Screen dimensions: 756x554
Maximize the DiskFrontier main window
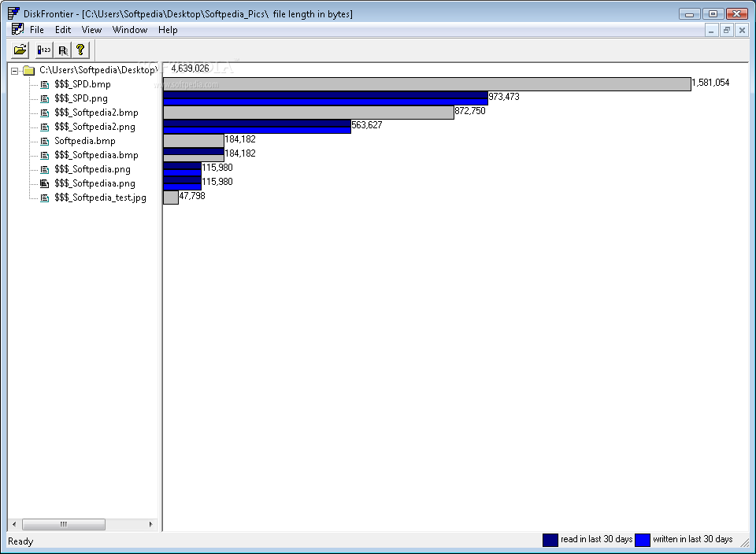point(713,14)
